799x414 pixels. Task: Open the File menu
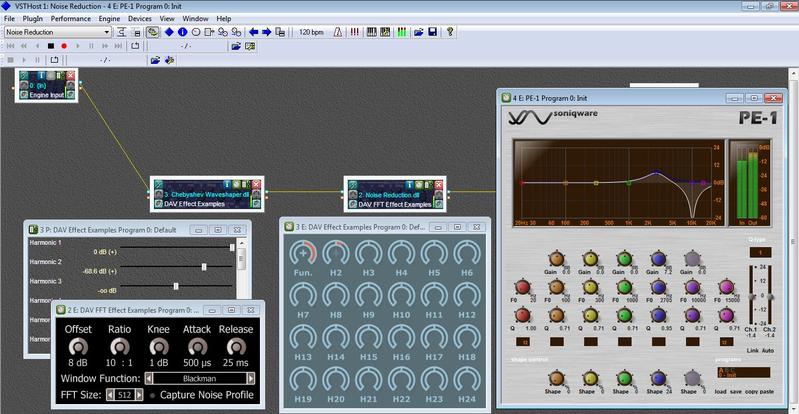(x=9, y=19)
